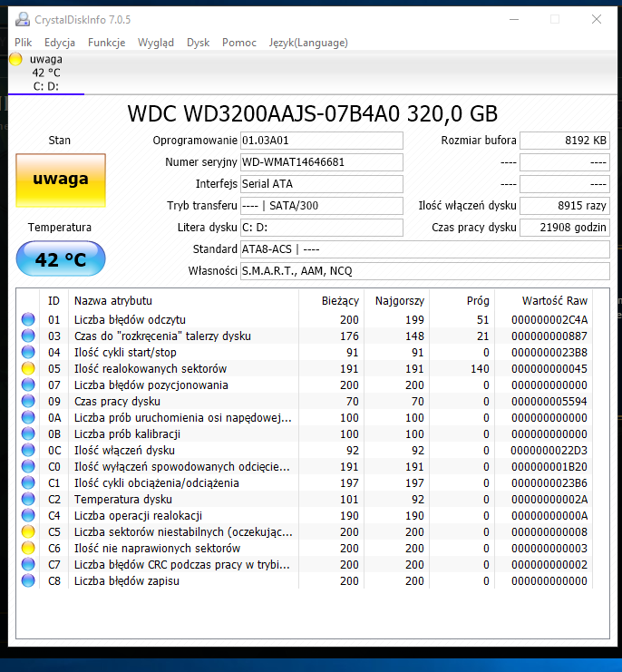Select the Liczba operacji realokacji row name

pyautogui.click(x=138, y=516)
